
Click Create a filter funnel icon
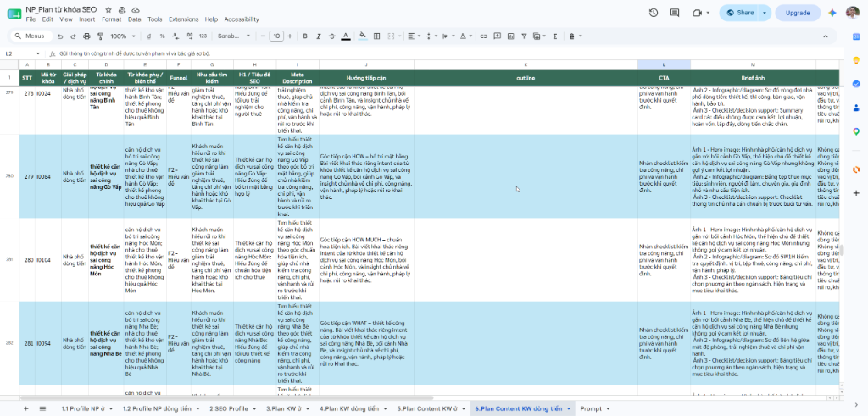[x=524, y=36]
